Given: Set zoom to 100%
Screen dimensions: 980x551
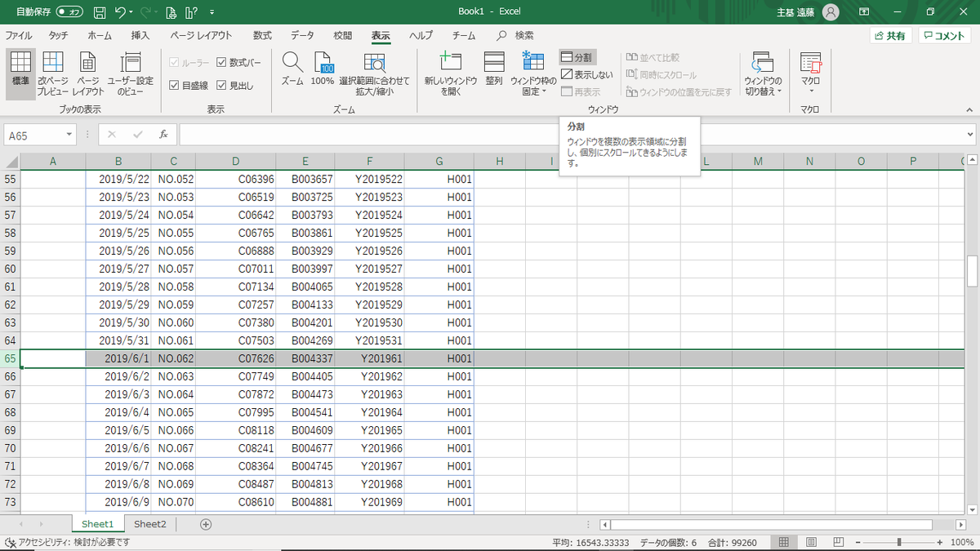Looking at the screenshot, I should 323,69.
